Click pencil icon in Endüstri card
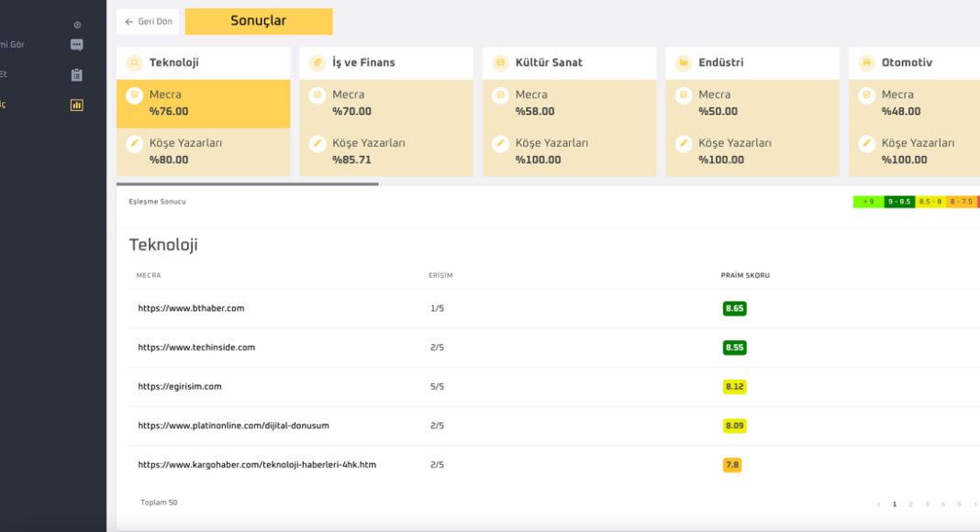 point(684,144)
